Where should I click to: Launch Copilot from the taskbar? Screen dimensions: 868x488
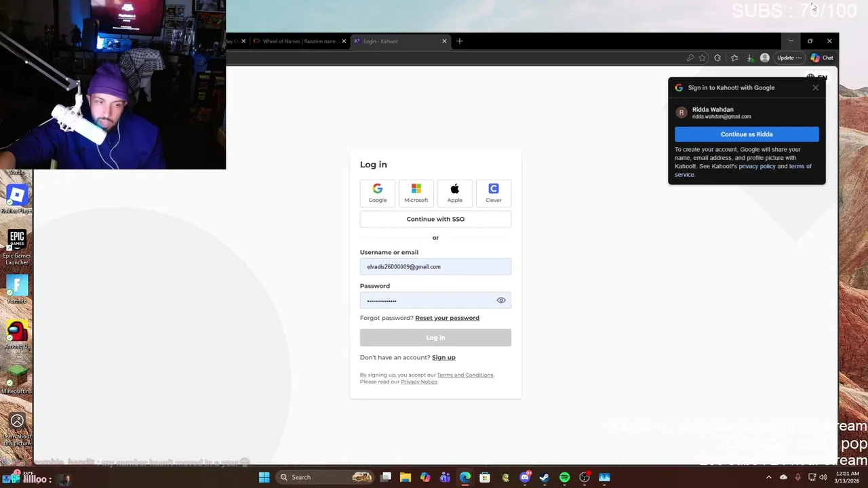425,477
